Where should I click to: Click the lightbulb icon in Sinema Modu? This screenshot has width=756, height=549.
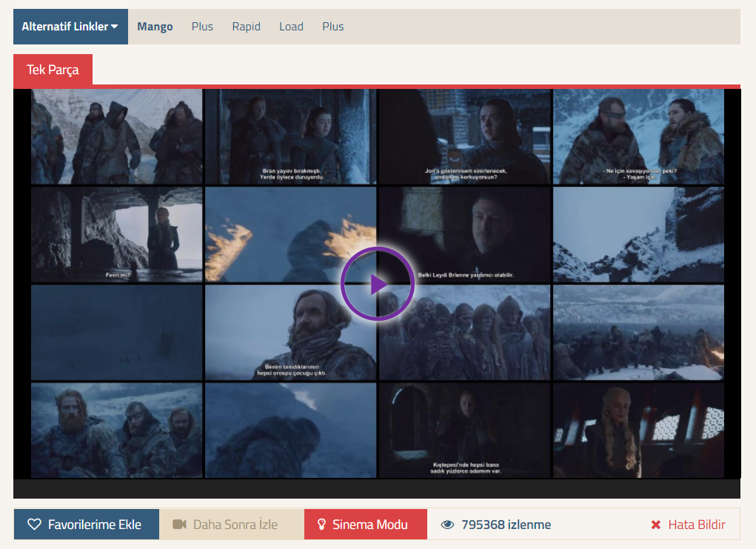click(321, 525)
